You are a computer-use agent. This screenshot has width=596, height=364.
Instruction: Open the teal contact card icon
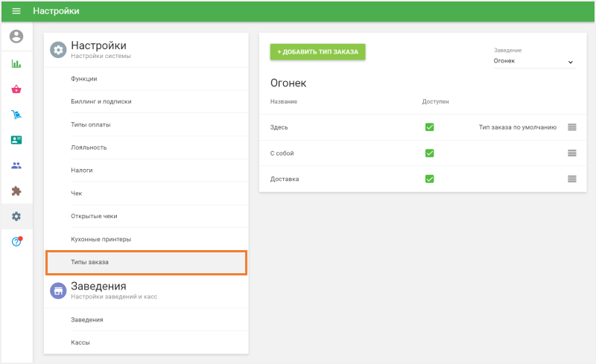point(16,140)
